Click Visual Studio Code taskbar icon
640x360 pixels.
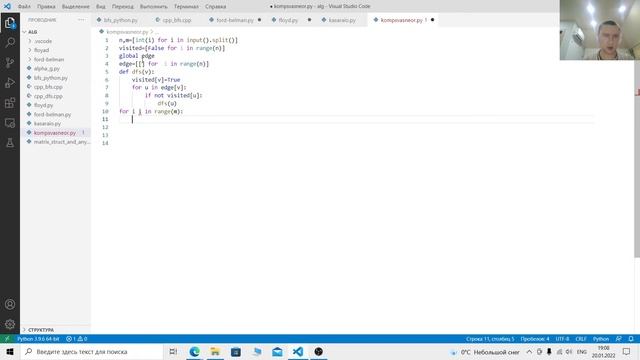[x=298, y=351]
